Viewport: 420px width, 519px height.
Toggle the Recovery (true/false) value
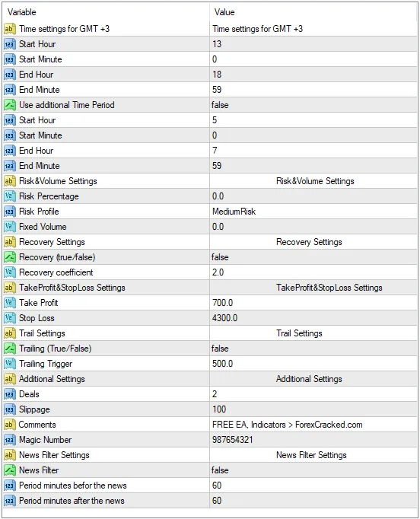tap(313, 257)
